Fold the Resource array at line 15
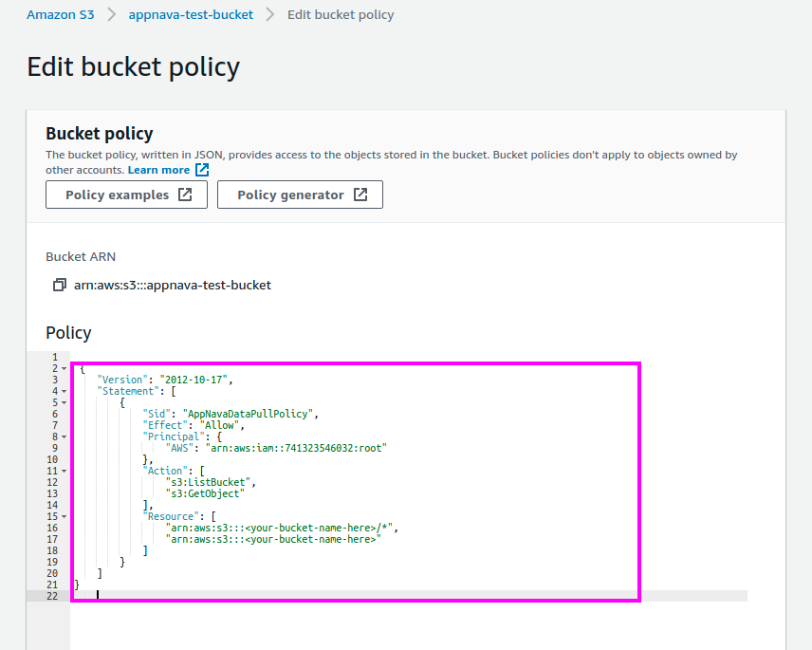This screenshot has width=812, height=650. (x=65, y=517)
